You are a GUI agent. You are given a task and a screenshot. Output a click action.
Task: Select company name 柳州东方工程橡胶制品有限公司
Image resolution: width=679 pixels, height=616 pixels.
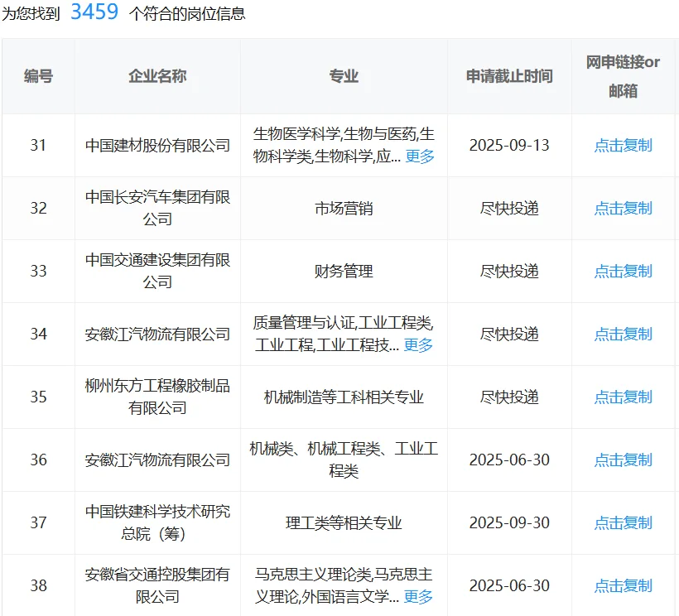157,397
